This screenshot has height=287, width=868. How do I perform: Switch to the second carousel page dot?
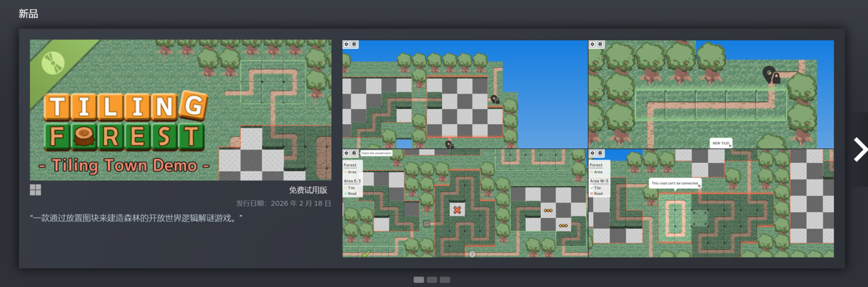432,280
